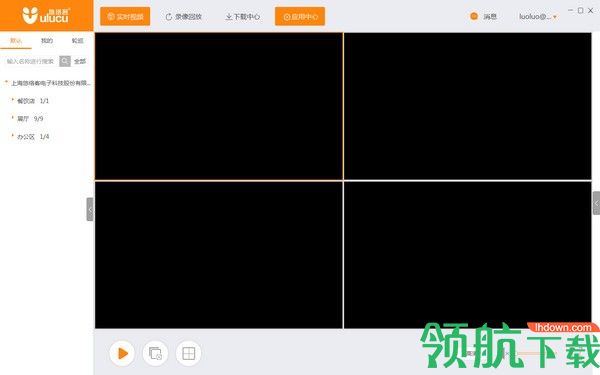Open the 实时视频 live video tab
This screenshot has width=600, height=375.
(x=125, y=16)
